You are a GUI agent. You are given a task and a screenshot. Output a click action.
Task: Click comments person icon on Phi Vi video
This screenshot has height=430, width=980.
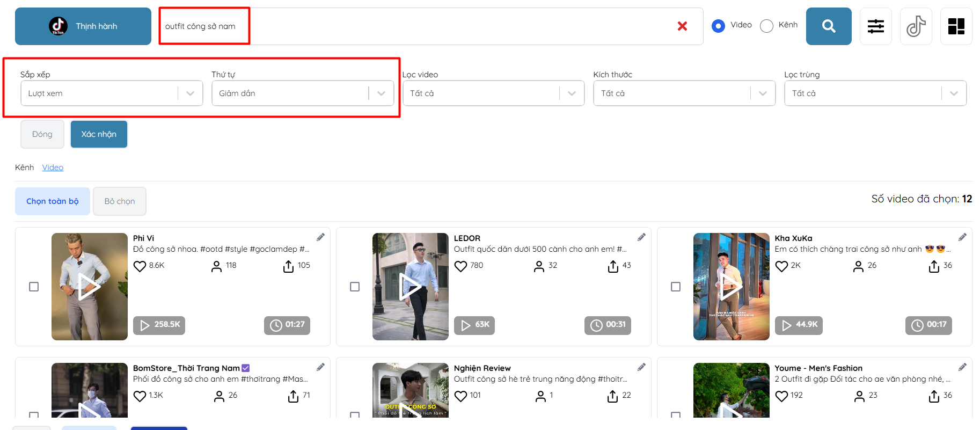click(x=216, y=266)
